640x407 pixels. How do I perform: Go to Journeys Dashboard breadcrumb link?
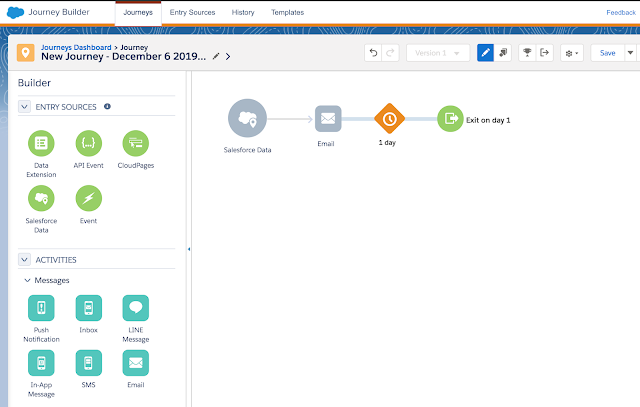tap(76, 47)
